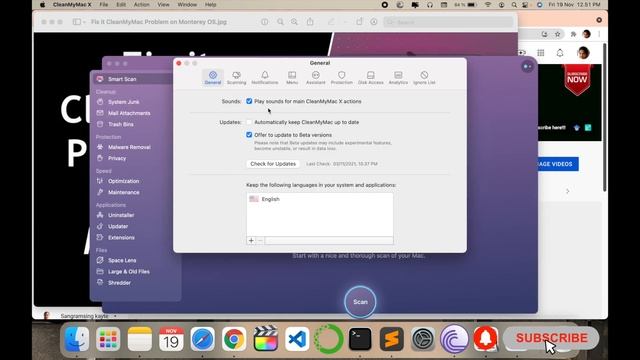Open Malware Removal module
The height and width of the screenshot is (360, 640).
click(x=129, y=147)
